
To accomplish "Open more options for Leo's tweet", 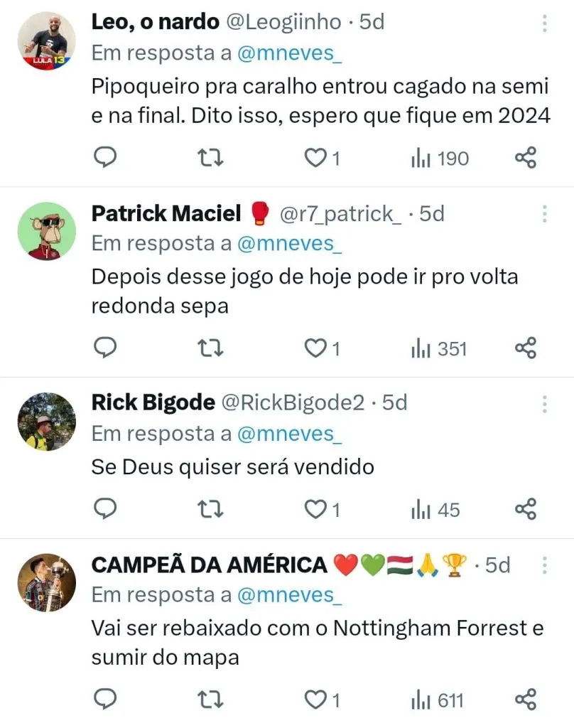I will [x=544, y=23].
